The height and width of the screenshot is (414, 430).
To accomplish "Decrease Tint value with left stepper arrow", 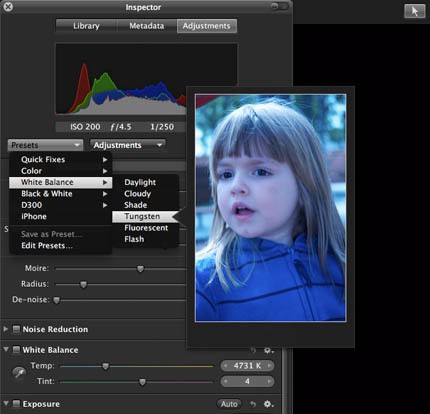I will (x=226, y=381).
